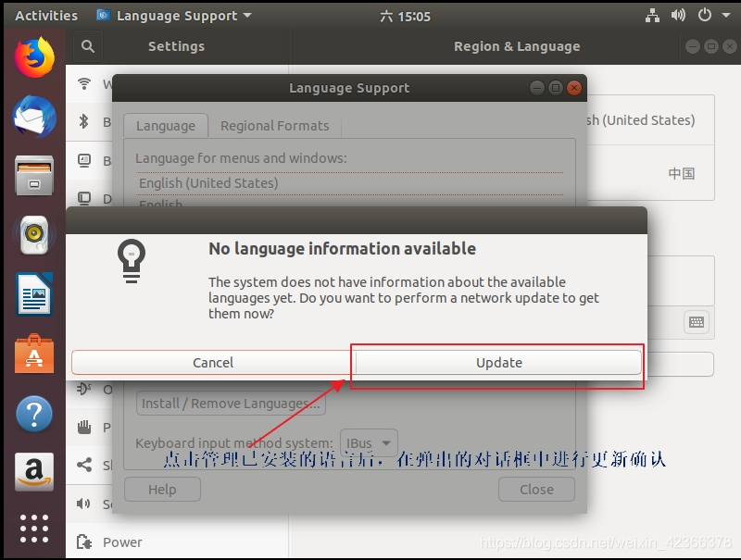Cancel the language information dialog
Viewport: 741px width, 560px height.
(x=213, y=363)
